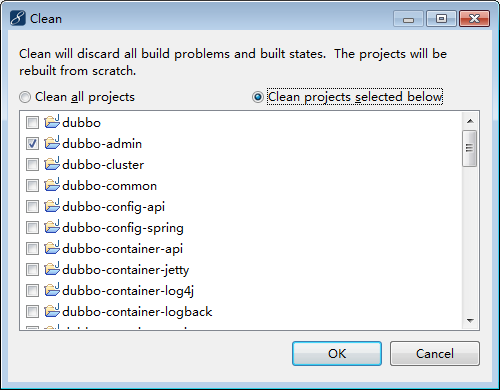Enable the dubbo-container-log4j checkbox
500x390 pixels.
32,291
